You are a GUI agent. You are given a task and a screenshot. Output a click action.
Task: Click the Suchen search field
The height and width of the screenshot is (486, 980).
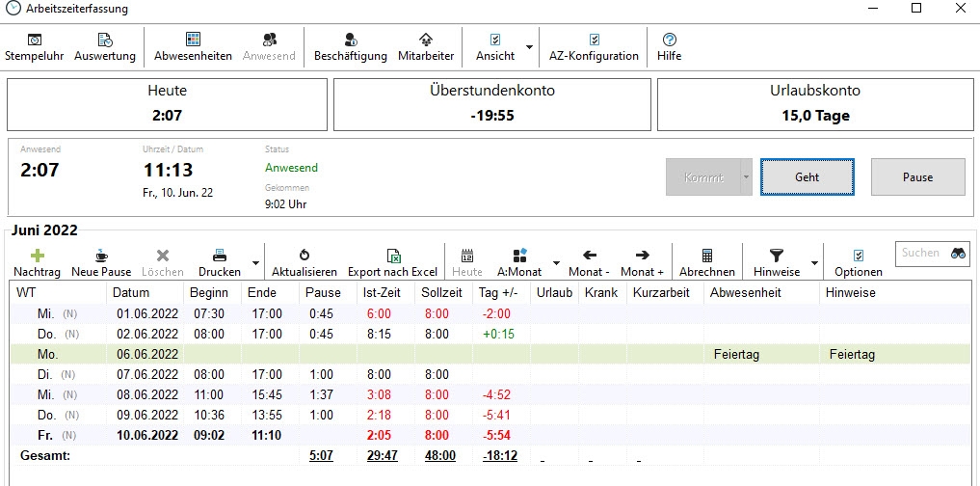(921, 253)
